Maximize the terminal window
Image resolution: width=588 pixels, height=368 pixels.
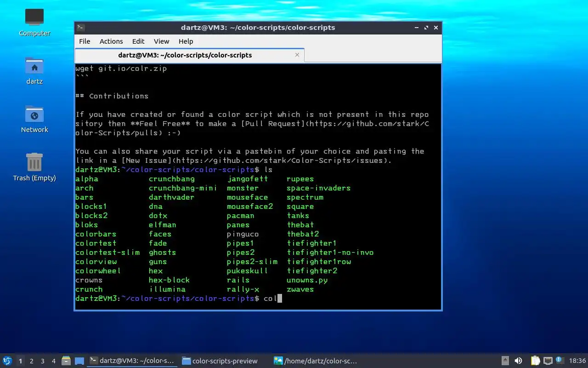click(426, 28)
